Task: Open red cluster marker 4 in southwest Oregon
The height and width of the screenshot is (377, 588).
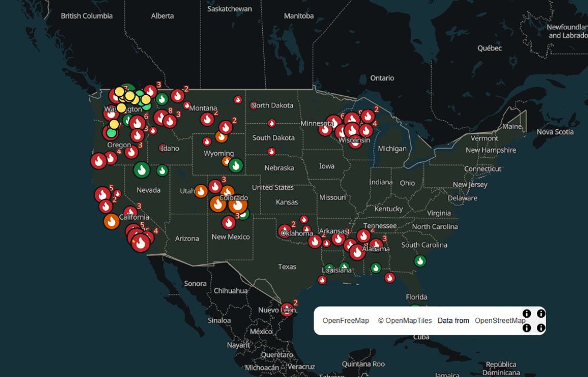Action: pyautogui.click(x=111, y=158)
